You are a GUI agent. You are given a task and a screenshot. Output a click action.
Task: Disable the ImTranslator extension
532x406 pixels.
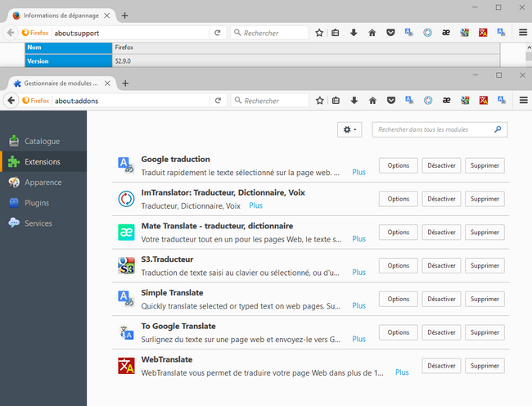click(441, 199)
